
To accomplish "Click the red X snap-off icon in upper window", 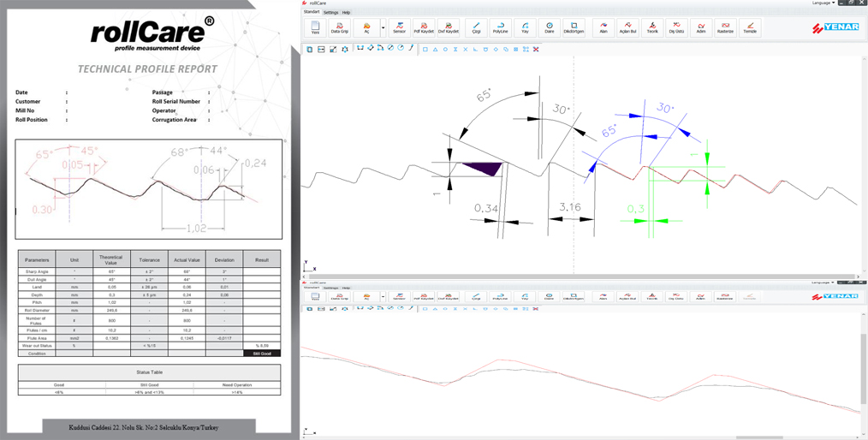I will pos(535,50).
